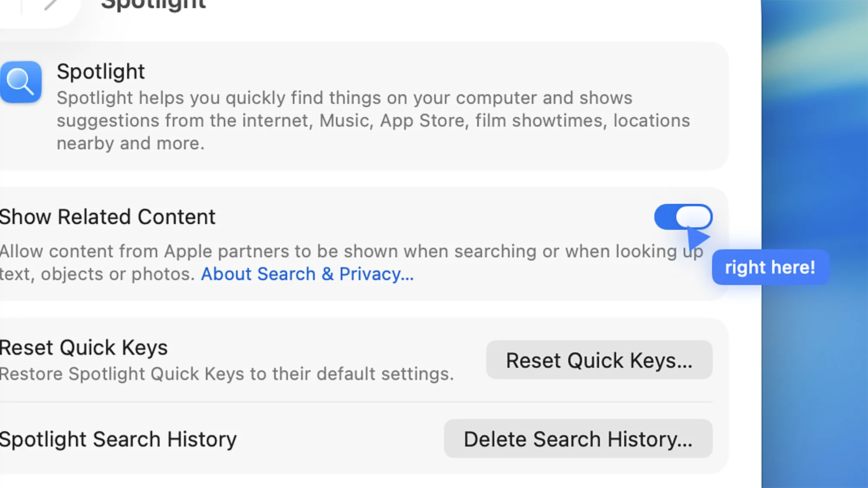The image size is (868, 488).
Task: Open the previous settings pane via back arrow
Action: pos(49,4)
